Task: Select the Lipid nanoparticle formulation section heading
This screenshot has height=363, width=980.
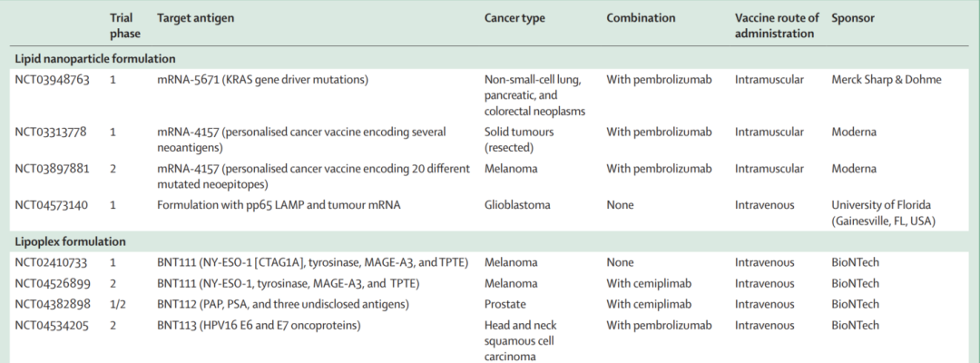Action: tap(95, 59)
